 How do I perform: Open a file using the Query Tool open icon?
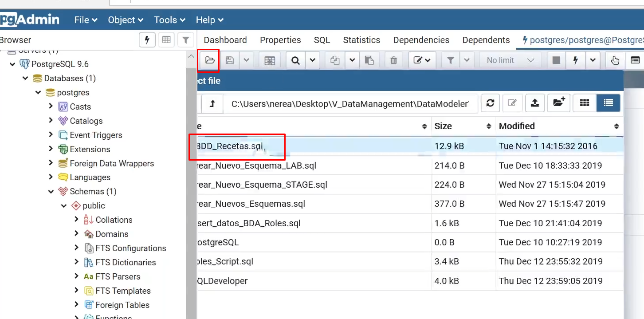(x=208, y=60)
